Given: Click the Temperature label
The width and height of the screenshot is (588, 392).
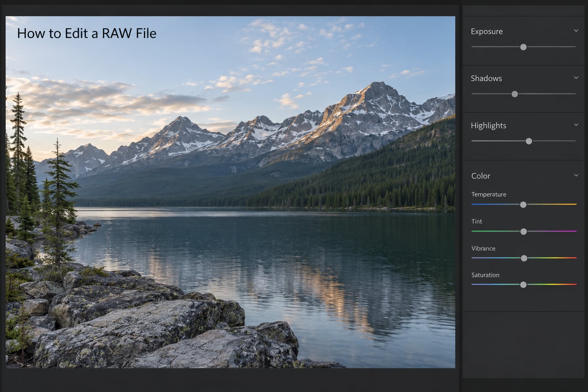Looking at the screenshot, I should [489, 194].
